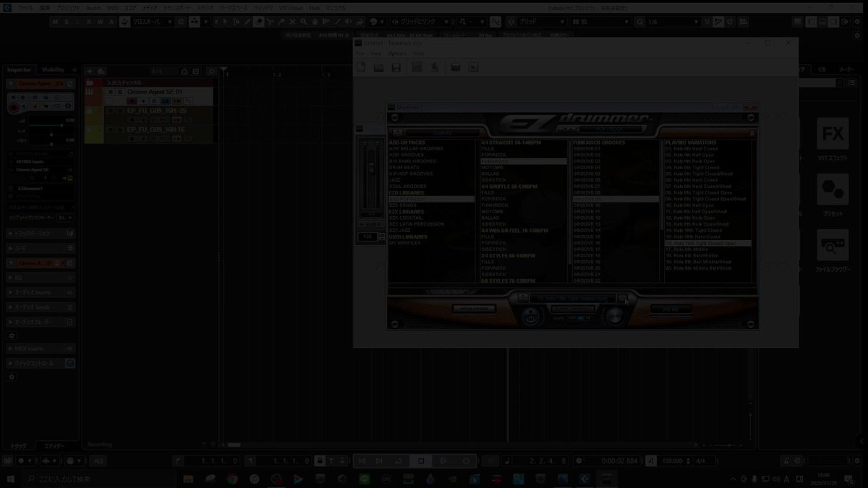
Task: Click the Play button in transport bar
Action: pos(444,461)
